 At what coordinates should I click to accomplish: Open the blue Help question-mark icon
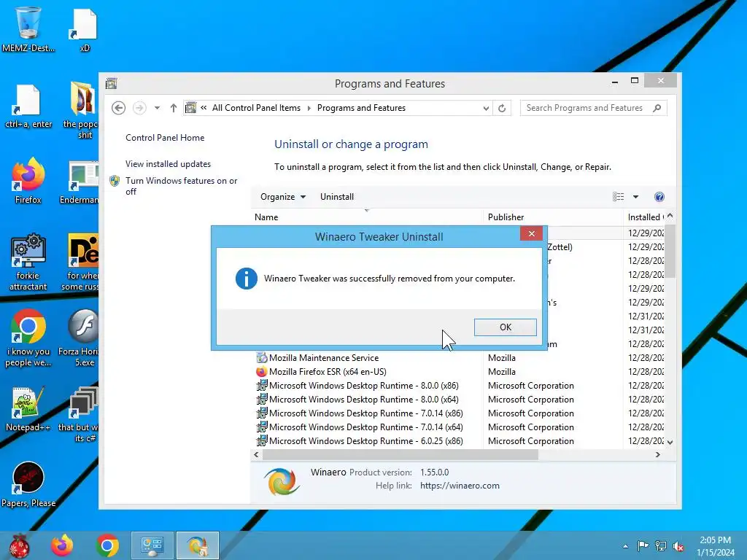click(659, 197)
